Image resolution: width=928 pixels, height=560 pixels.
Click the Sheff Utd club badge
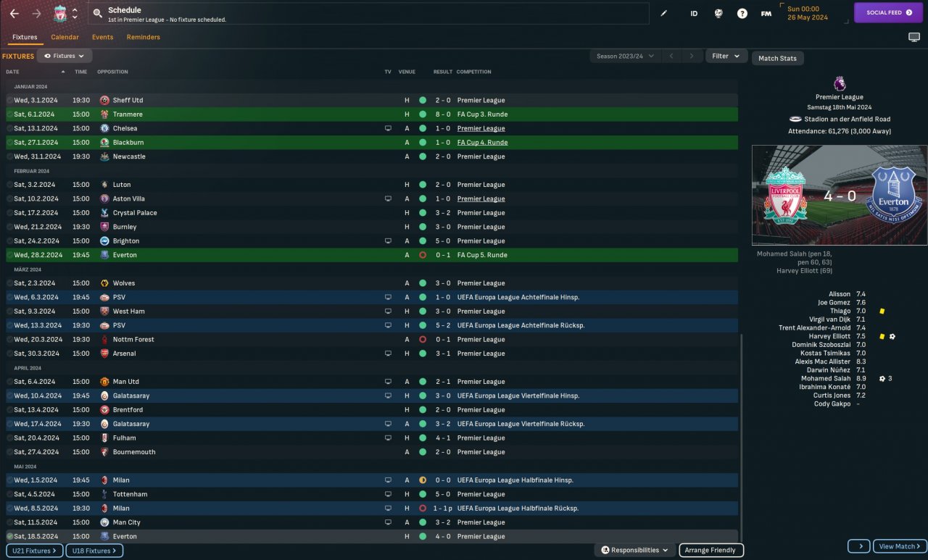[105, 100]
